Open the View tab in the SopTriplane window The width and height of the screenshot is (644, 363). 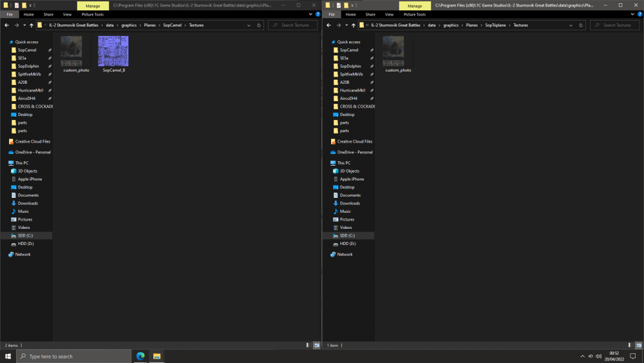[389, 14]
